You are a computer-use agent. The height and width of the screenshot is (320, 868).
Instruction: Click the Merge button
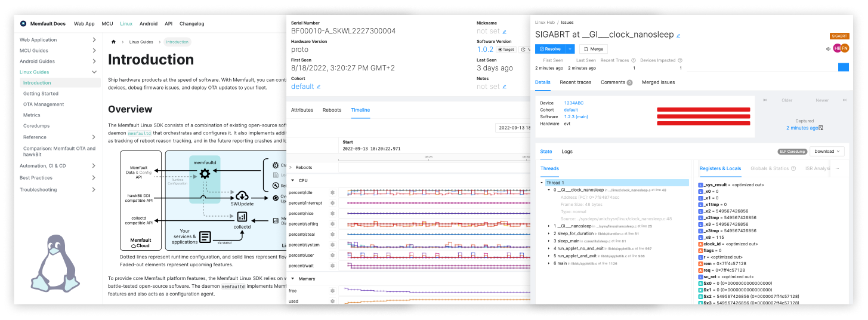[x=593, y=49]
